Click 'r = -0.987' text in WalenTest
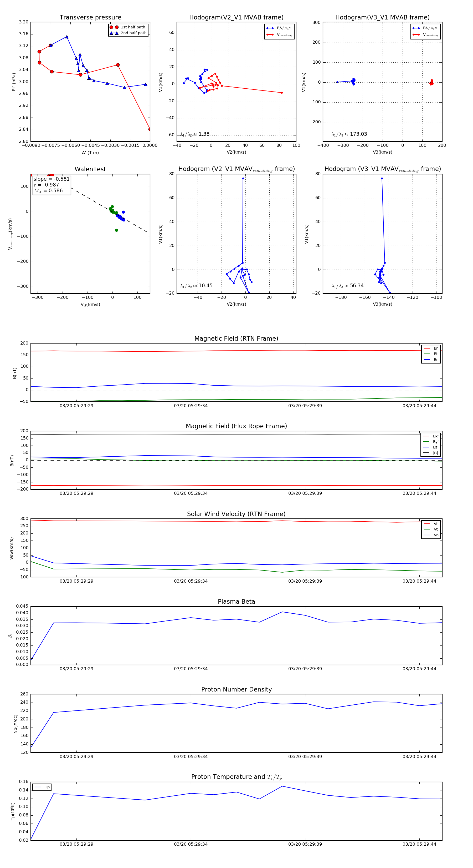This screenshot has width=473, height=868. click(x=47, y=185)
